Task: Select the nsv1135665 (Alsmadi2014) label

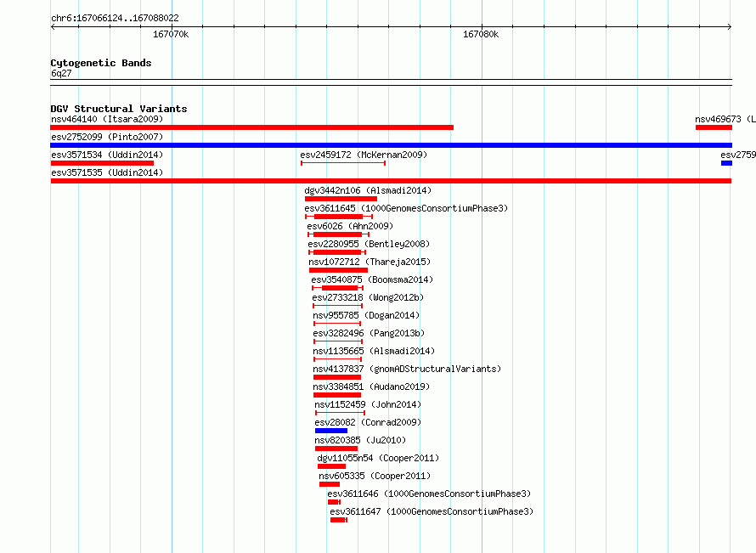Action: (x=374, y=351)
